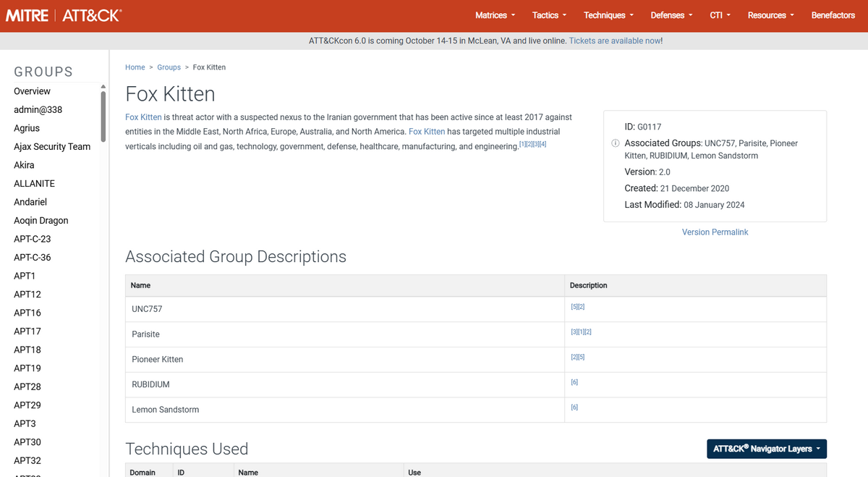This screenshot has height=477, width=868.
Task: Select APT-C-23 in the sidebar
Action: pos(33,239)
